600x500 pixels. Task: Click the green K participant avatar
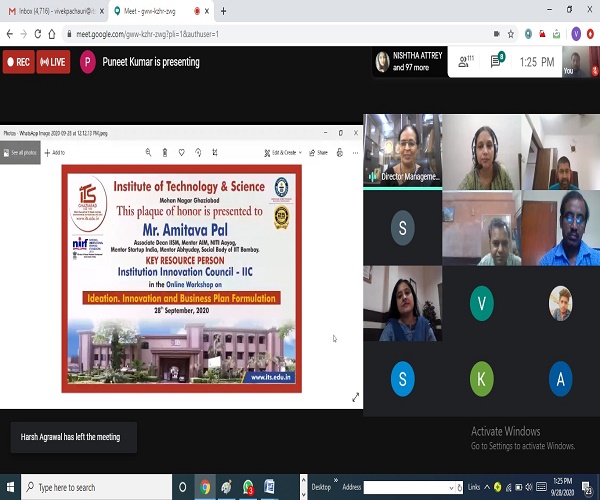[482, 379]
